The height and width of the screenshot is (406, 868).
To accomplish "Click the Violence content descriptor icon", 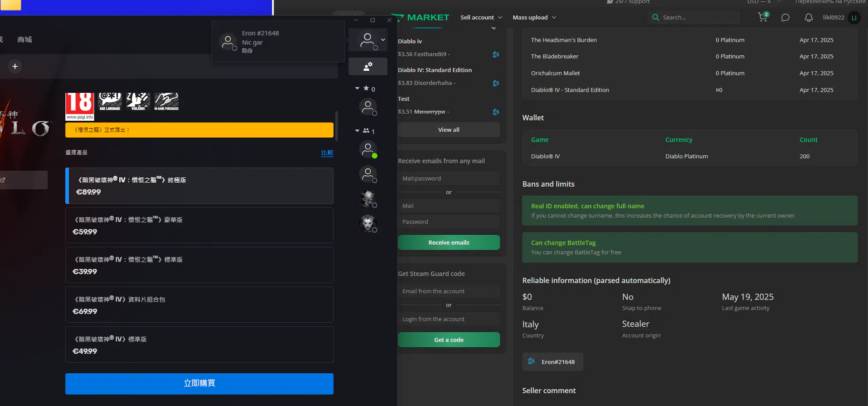I will click(x=138, y=102).
